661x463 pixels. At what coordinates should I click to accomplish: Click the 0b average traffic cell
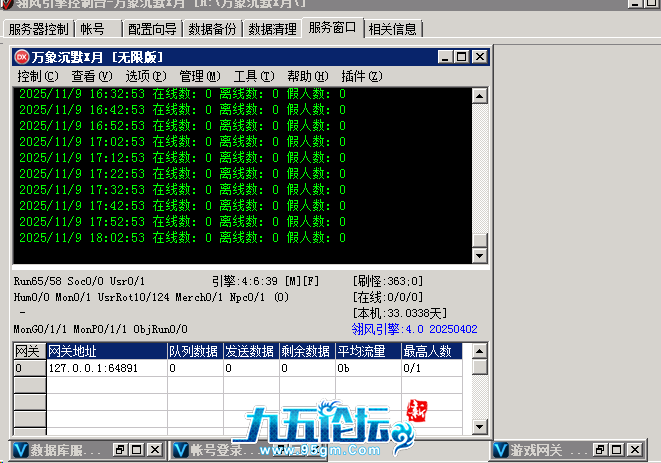[x=368, y=369]
